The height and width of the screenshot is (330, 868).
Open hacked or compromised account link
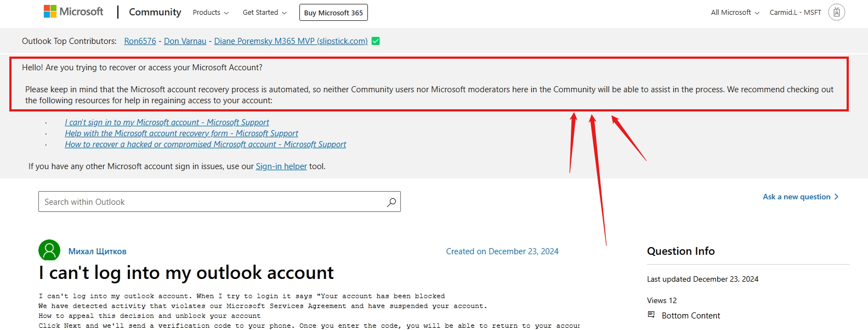click(206, 144)
